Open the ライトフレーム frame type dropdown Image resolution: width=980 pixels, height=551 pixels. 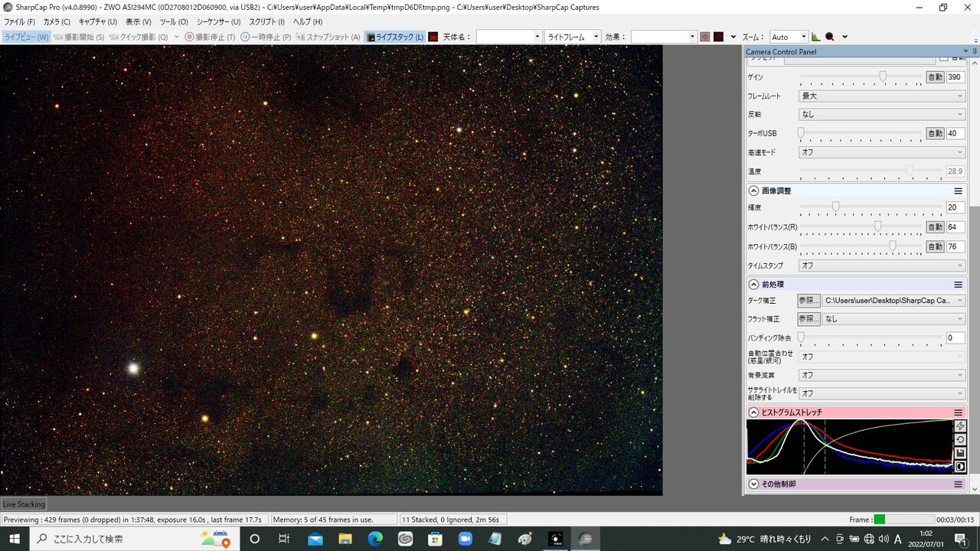(573, 37)
